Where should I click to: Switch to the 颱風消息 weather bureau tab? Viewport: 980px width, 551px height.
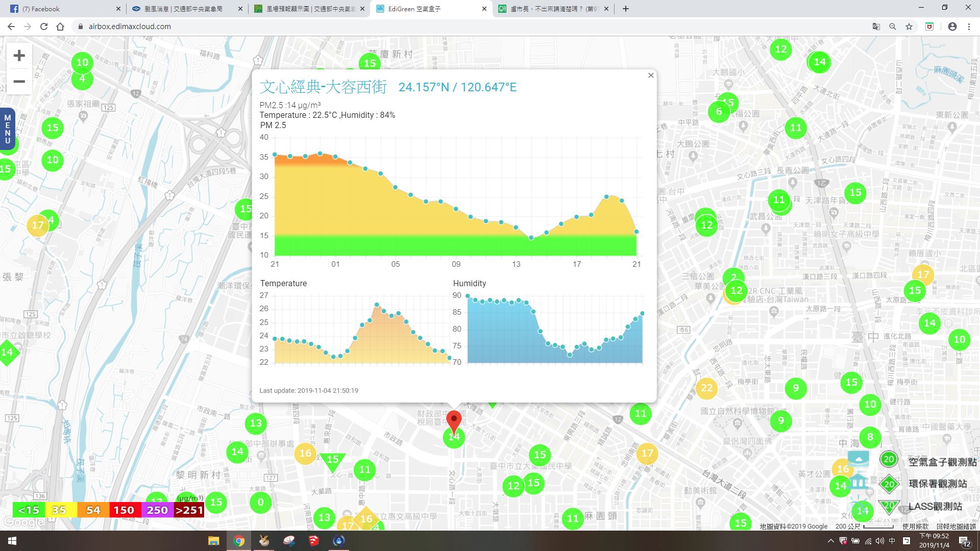pos(186,9)
